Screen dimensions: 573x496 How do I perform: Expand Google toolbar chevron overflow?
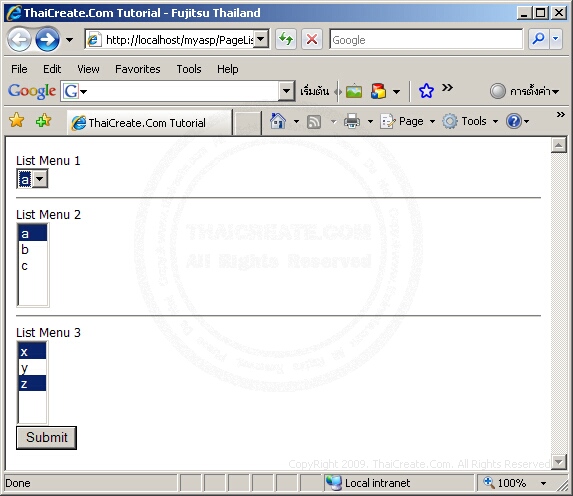[x=447, y=88]
